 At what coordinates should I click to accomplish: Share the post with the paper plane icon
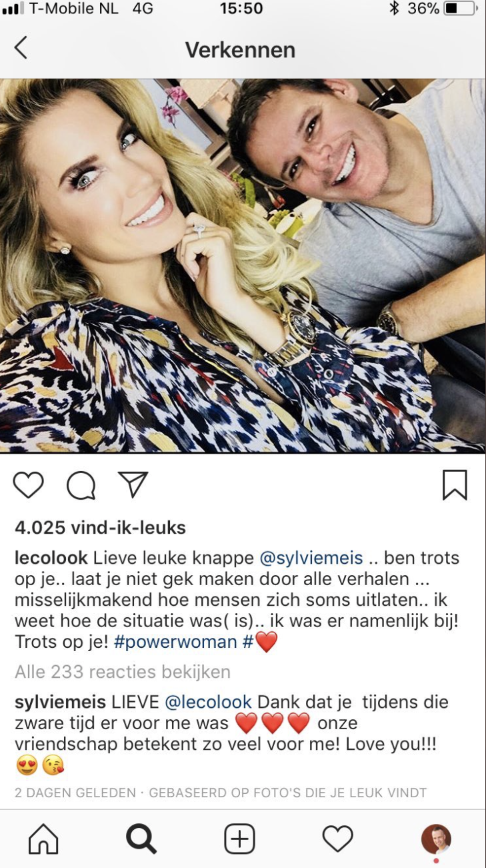[x=133, y=484]
